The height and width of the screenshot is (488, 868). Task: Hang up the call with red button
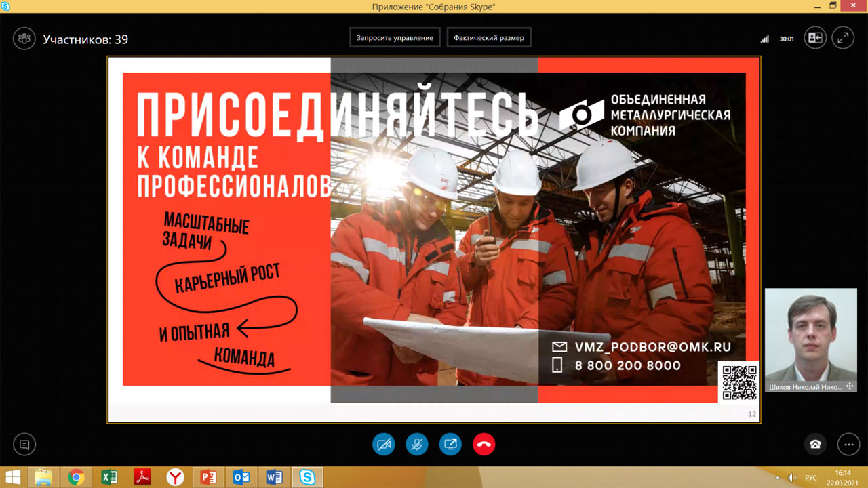484,445
